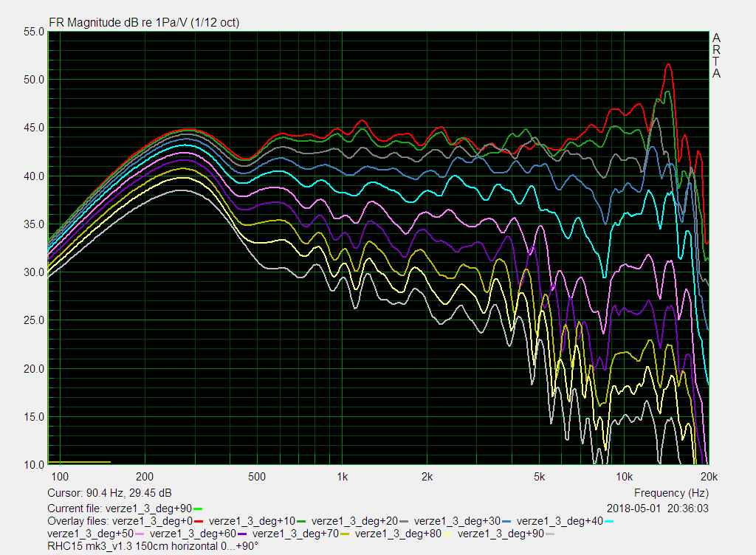Viewport: 756px width, 555px height.
Task: Click the blue color swatch beside verze1_3_deg+30
Action: pos(506,521)
